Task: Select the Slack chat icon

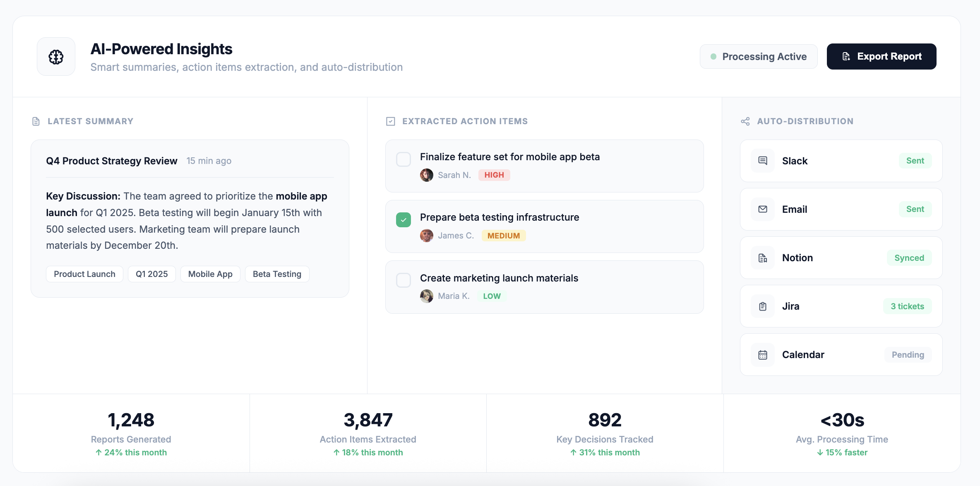Action: point(762,161)
